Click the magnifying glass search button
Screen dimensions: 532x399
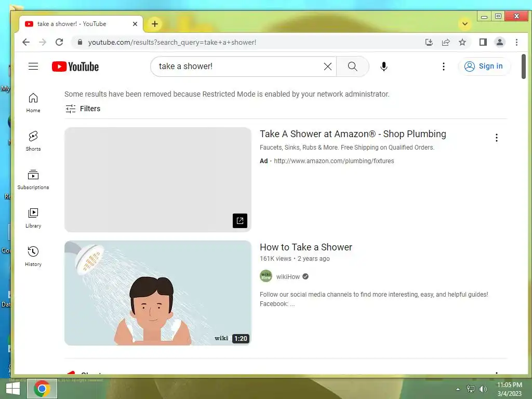pyautogui.click(x=353, y=66)
